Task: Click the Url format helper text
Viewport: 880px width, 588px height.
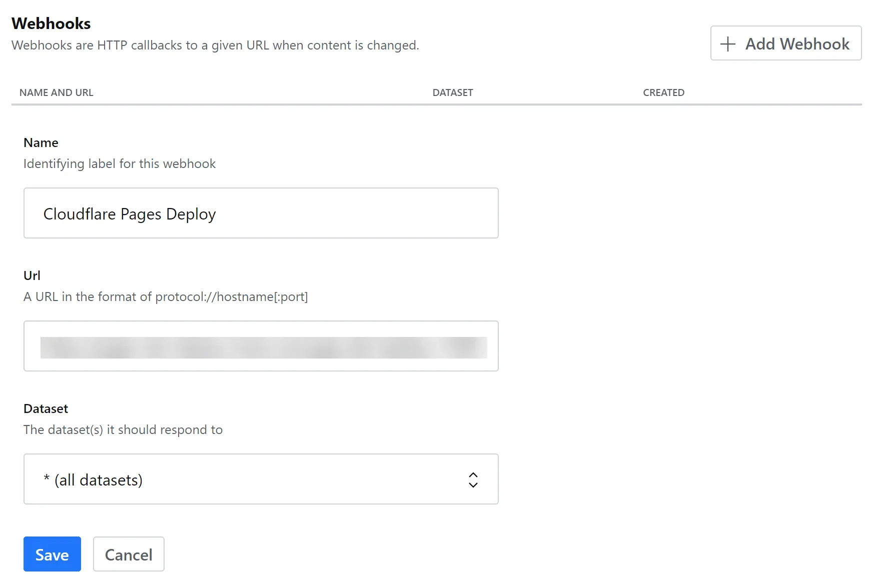Action: pyautogui.click(x=165, y=296)
